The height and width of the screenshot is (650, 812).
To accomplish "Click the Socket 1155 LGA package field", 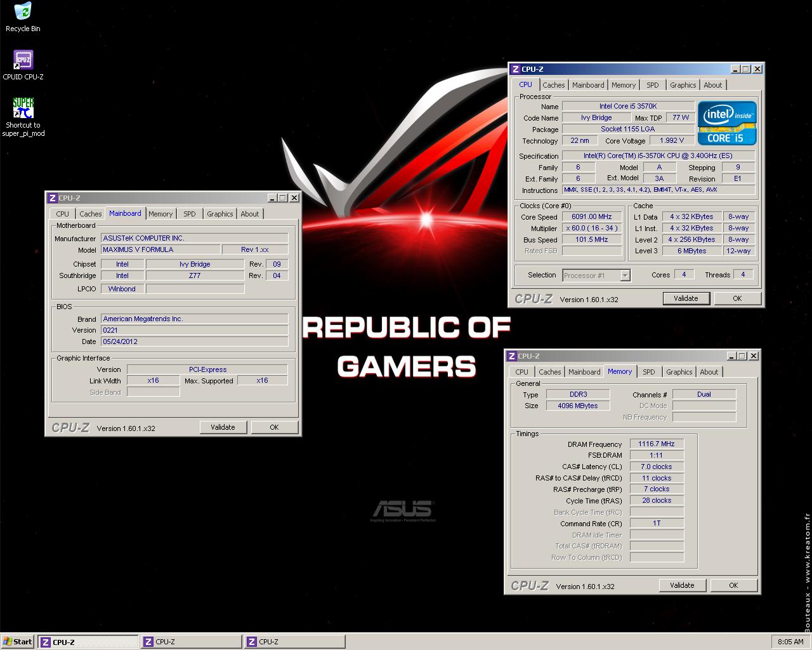I will click(x=628, y=129).
